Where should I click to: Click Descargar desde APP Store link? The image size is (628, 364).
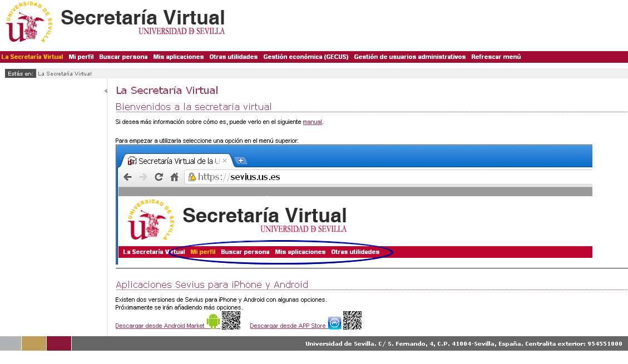pyautogui.click(x=288, y=326)
